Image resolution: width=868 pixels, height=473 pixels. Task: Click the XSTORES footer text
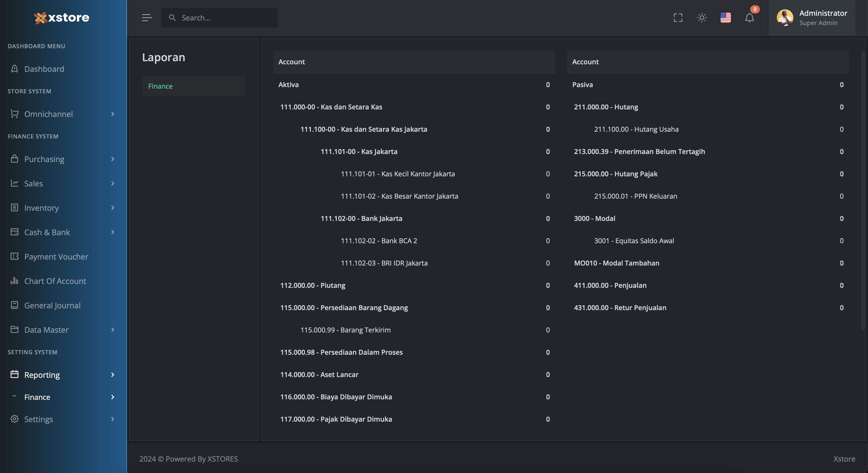[x=222, y=459]
